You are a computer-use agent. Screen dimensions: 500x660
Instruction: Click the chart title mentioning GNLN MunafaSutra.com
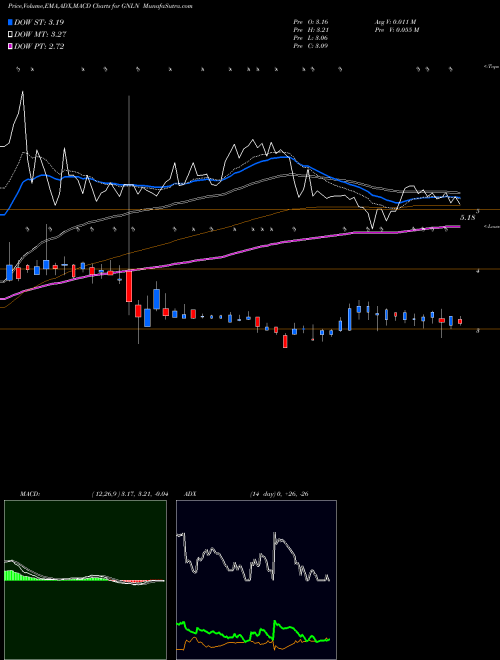(100, 6)
